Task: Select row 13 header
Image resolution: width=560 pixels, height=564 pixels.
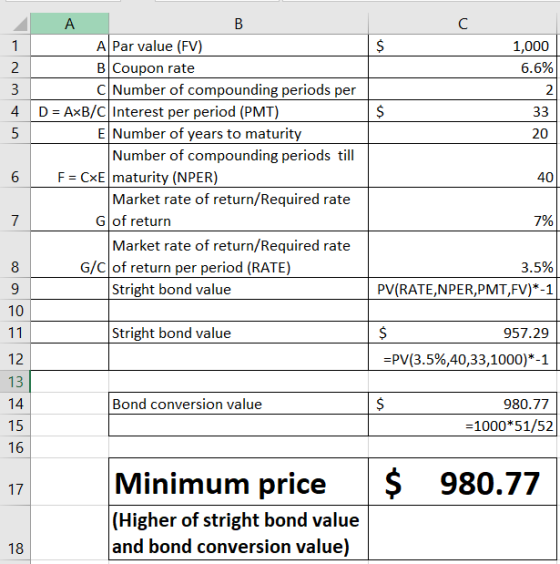Action: click(15, 382)
